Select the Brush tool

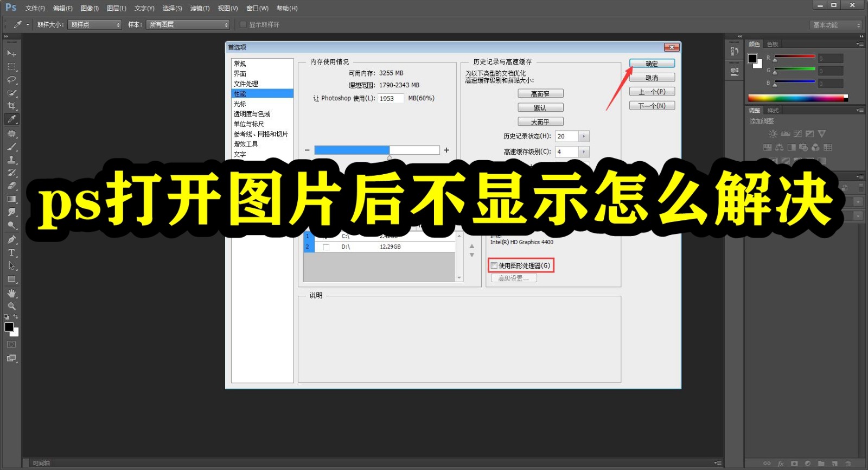click(x=11, y=147)
